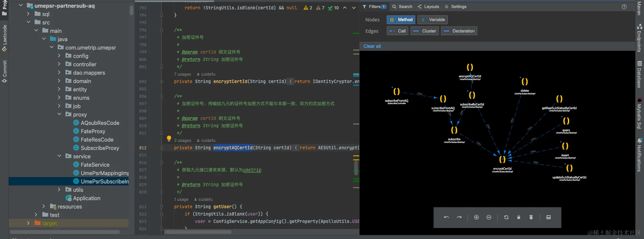Collapse the service package

[59, 156]
